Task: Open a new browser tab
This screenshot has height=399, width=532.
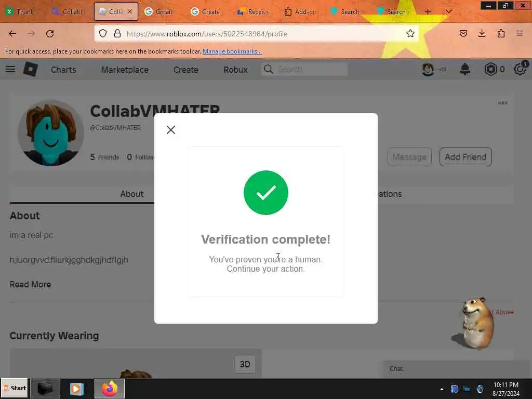Action: (428, 11)
